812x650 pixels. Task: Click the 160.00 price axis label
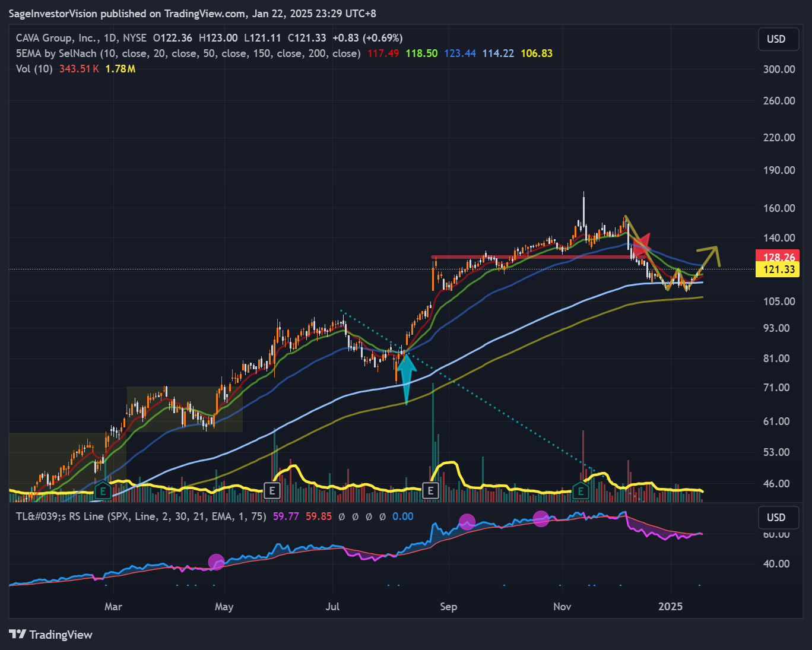tap(779, 208)
